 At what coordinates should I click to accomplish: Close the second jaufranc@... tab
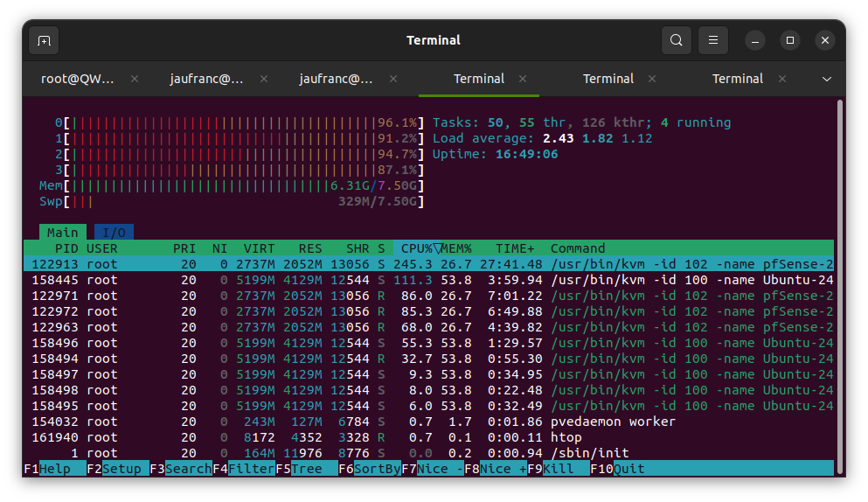point(393,80)
